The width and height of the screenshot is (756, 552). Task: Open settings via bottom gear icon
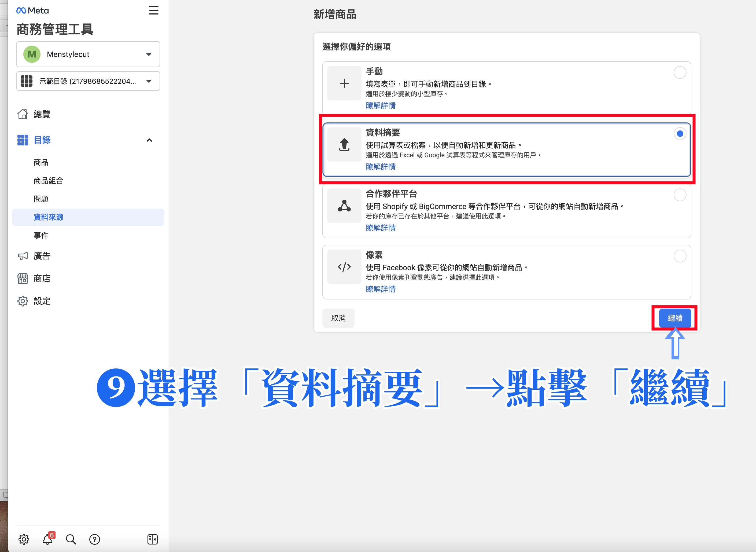click(x=24, y=539)
